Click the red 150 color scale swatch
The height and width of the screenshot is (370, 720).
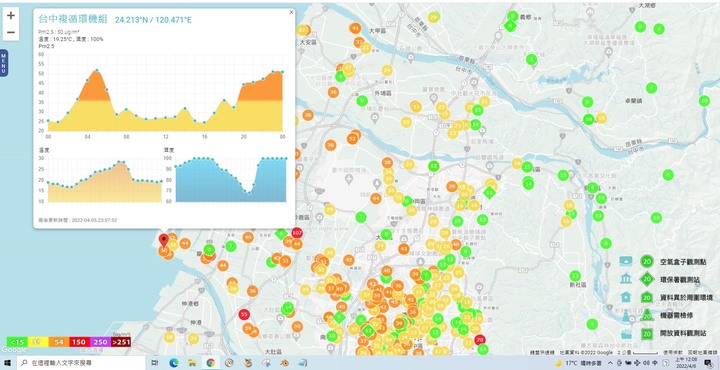pyautogui.click(x=80, y=342)
